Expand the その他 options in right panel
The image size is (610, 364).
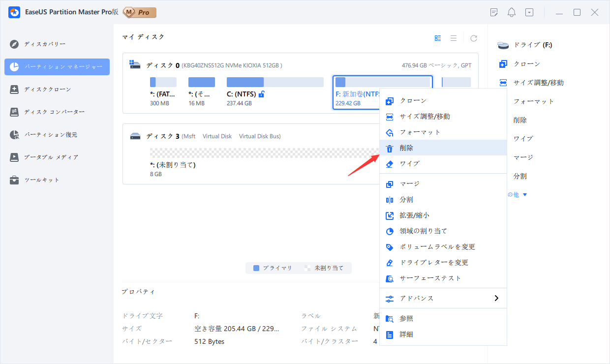(518, 195)
